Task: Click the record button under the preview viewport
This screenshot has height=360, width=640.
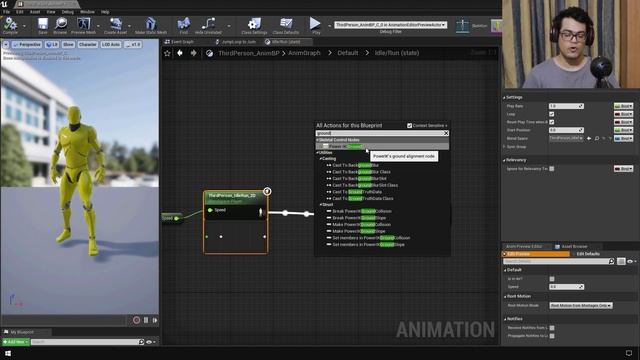Action: click(x=136, y=320)
